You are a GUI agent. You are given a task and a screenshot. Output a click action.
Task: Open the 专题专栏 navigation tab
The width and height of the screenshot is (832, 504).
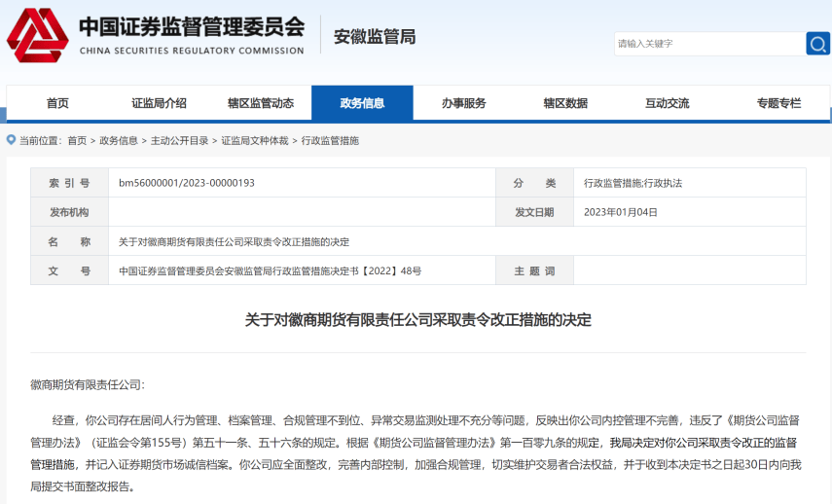point(778,103)
